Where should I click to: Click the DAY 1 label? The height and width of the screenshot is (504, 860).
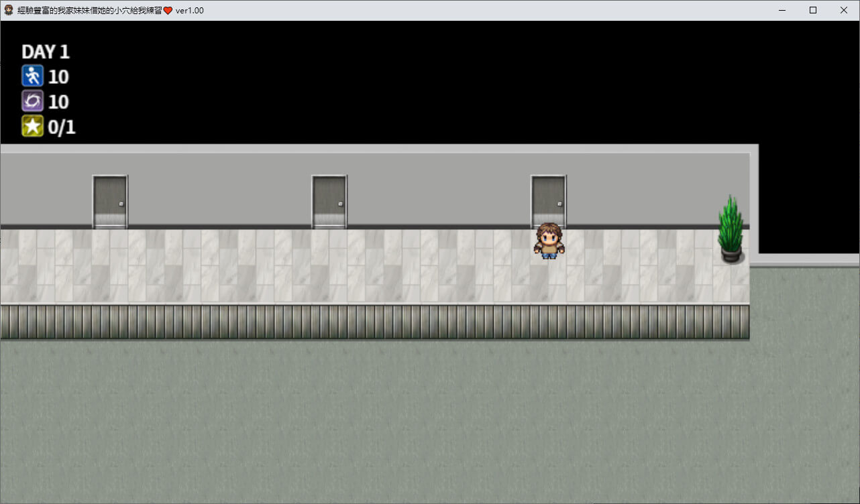(46, 52)
